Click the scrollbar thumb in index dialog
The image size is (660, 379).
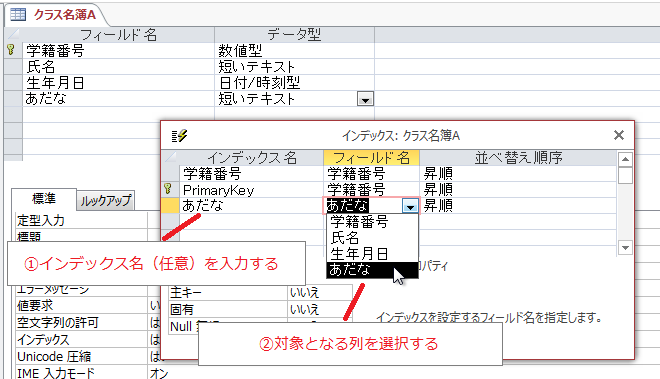point(625,175)
